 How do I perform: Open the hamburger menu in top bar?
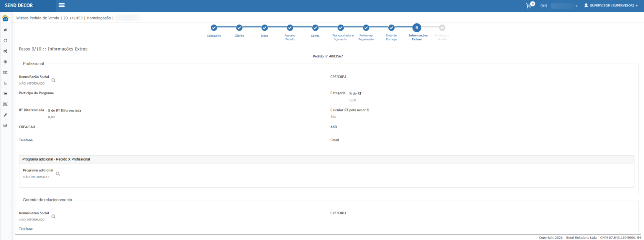(62, 5)
